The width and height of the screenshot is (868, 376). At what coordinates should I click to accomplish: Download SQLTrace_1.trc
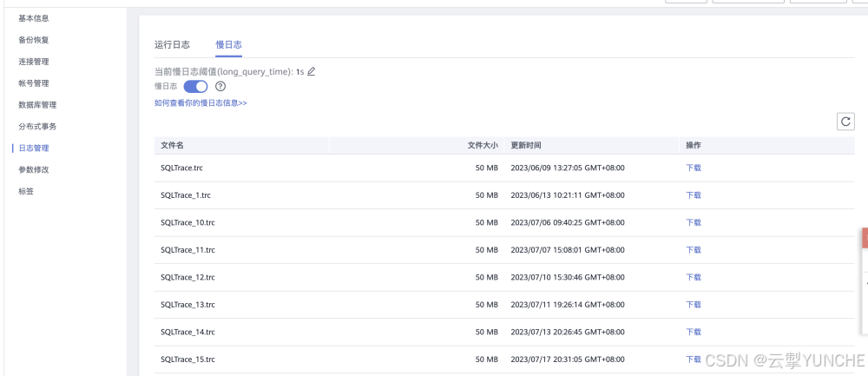694,195
